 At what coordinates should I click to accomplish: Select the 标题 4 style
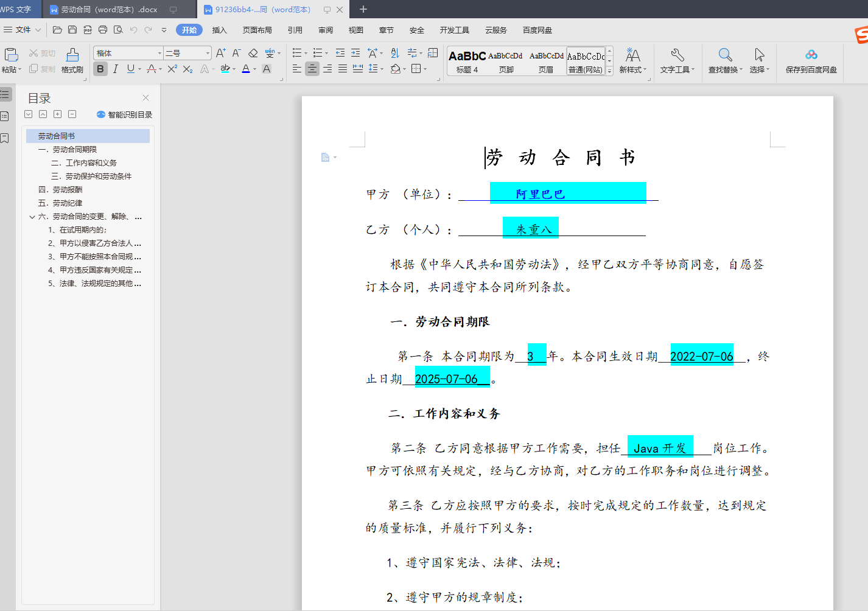(x=467, y=61)
